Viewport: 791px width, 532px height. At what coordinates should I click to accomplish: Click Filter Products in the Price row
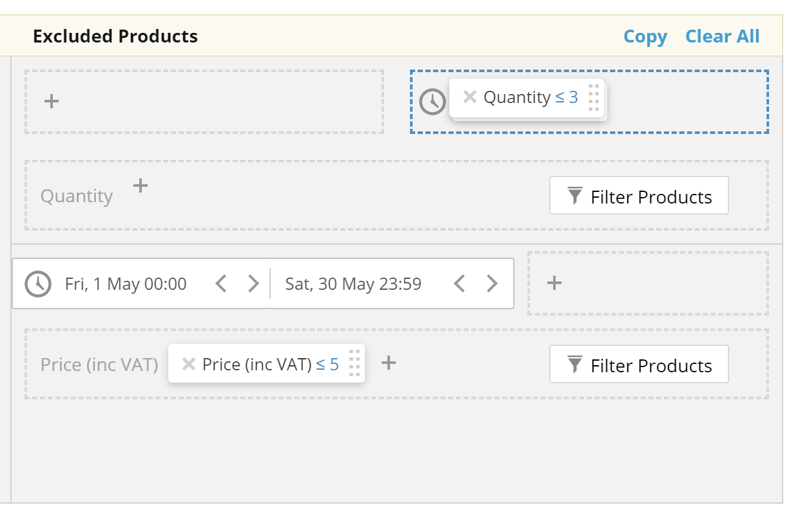(639, 365)
